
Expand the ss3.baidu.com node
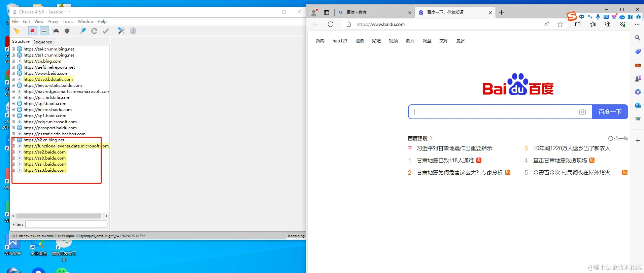click(x=13, y=170)
